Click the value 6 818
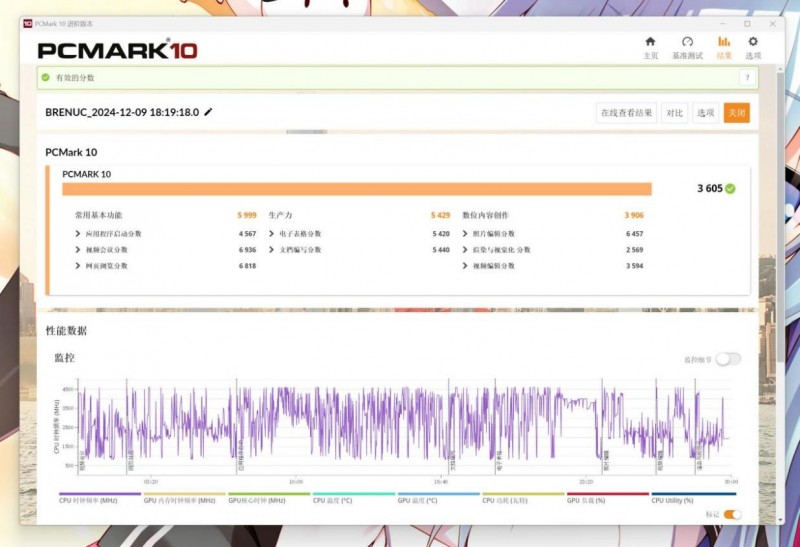This screenshot has width=800, height=547. [247, 266]
